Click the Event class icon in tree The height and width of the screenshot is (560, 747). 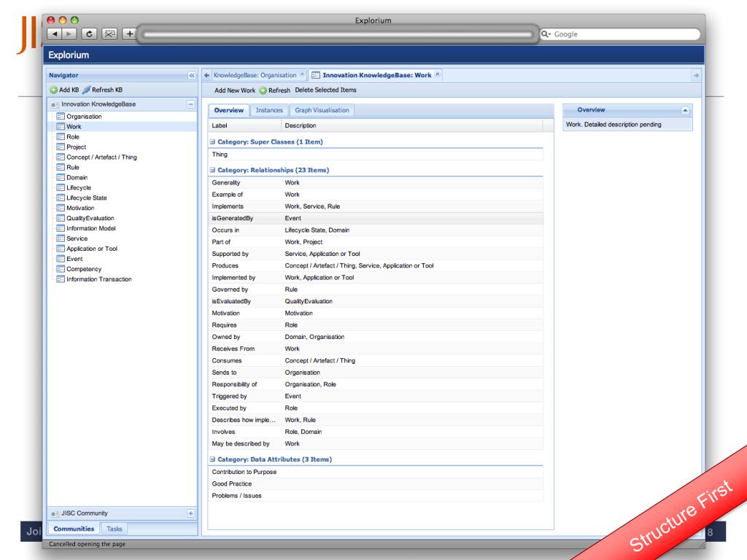click(61, 259)
